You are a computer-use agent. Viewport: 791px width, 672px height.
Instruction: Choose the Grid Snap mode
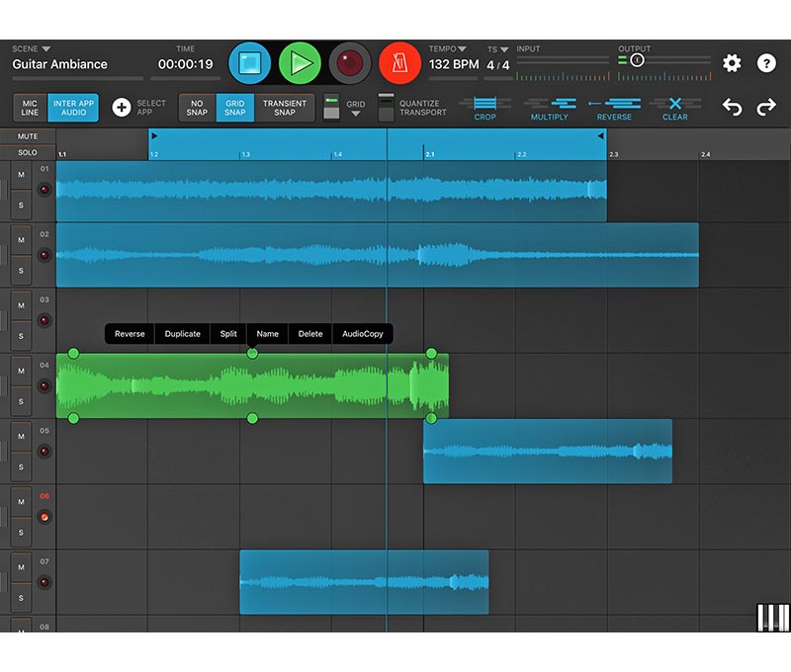click(235, 108)
